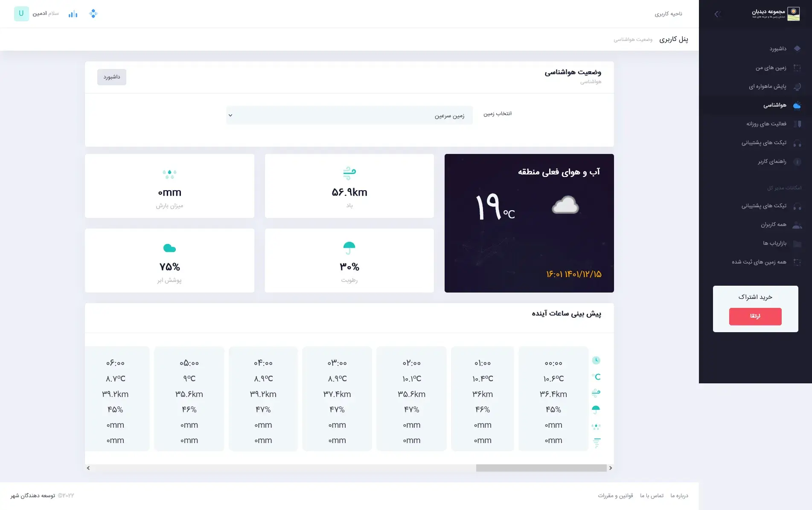Click the raindrops icon in the میزان بارش card
Image resolution: width=812 pixels, height=510 pixels.
[x=169, y=174]
